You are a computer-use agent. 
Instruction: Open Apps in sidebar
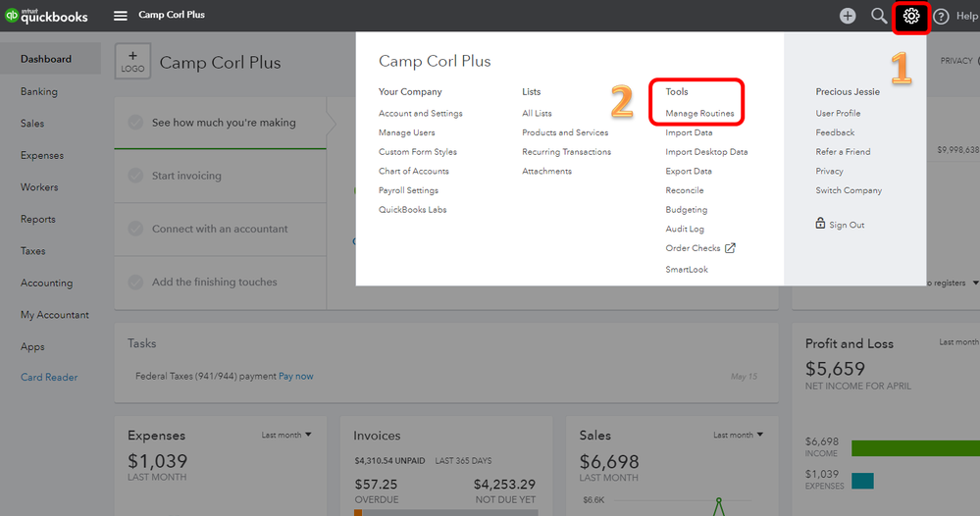tap(32, 346)
